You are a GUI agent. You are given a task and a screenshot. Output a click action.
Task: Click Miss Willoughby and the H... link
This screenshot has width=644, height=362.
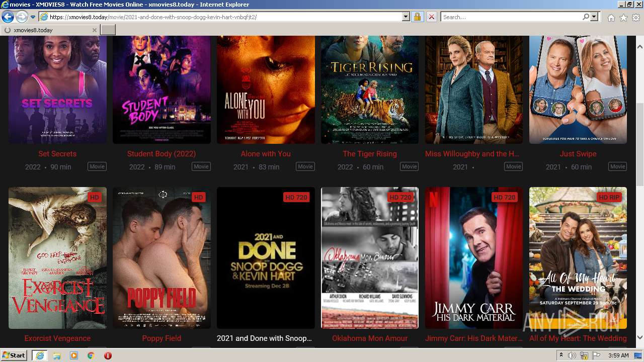pyautogui.click(x=472, y=154)
